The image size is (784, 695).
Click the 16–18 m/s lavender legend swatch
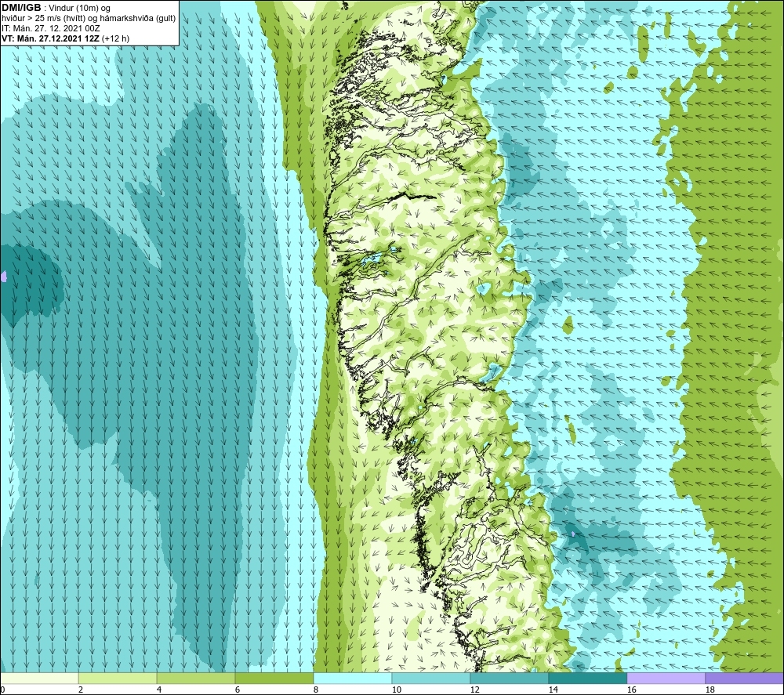[x=666, y=678]
